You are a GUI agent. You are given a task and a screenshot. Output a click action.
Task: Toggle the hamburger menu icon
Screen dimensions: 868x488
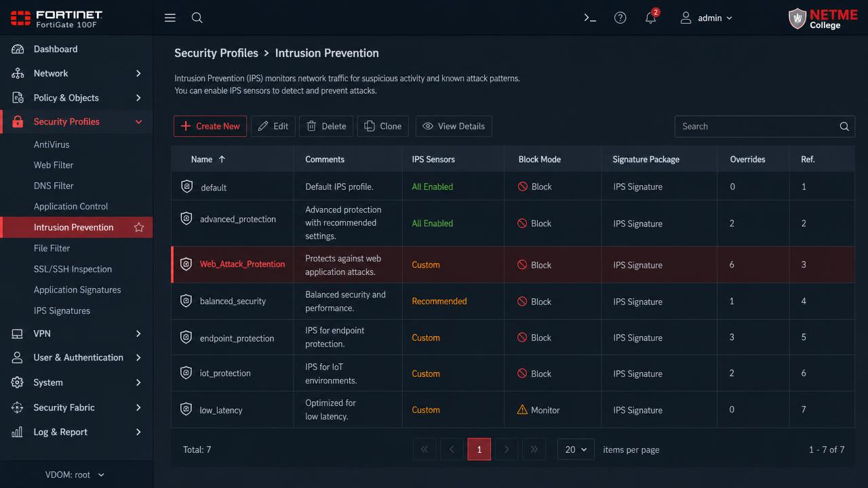tap(170, 18)
